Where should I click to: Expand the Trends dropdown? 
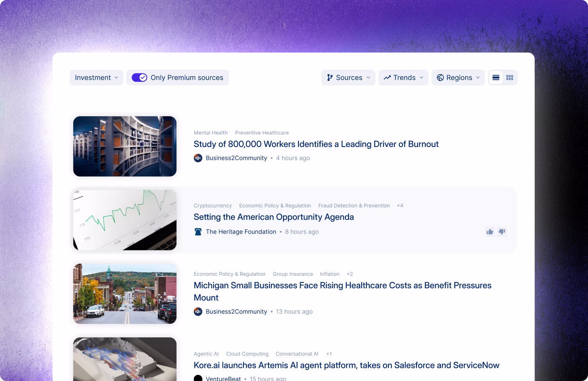(x=404, y=78)
